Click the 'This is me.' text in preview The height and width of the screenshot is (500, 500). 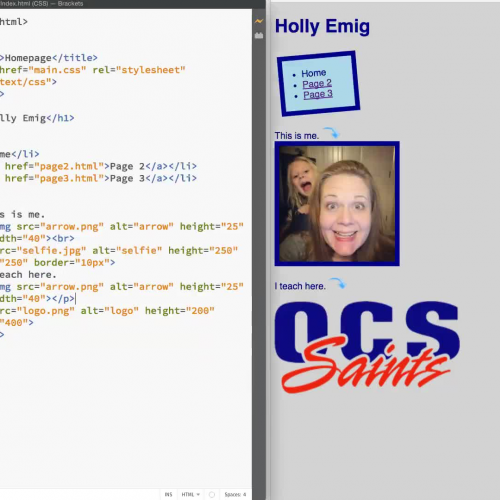tap(297, 136)
